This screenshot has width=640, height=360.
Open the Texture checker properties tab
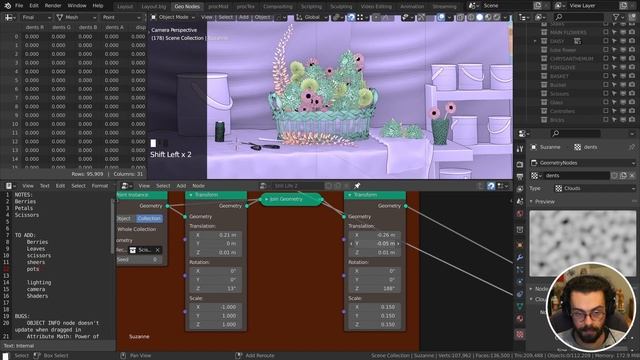pos(520,334)
